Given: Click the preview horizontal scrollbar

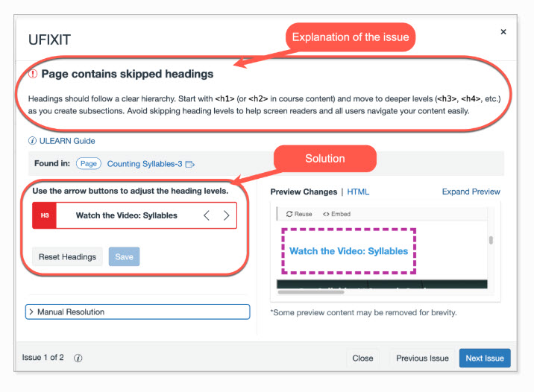Looking at the screenshot, I should (310, 292).
